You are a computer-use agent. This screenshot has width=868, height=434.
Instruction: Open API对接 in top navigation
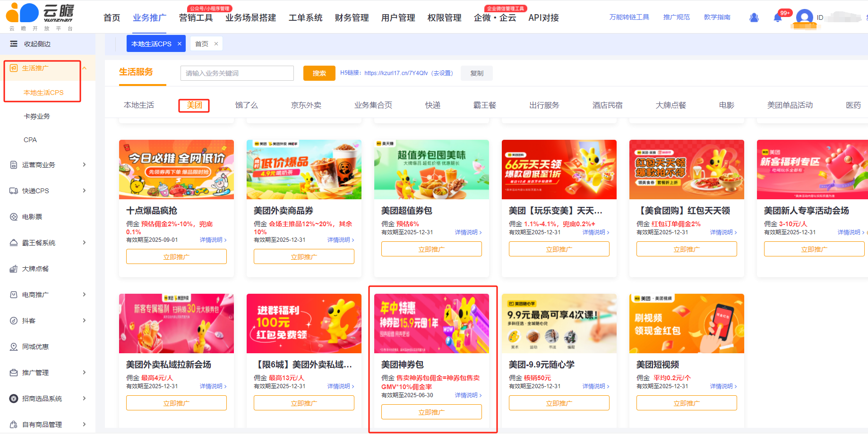click(x=543, y=18)
